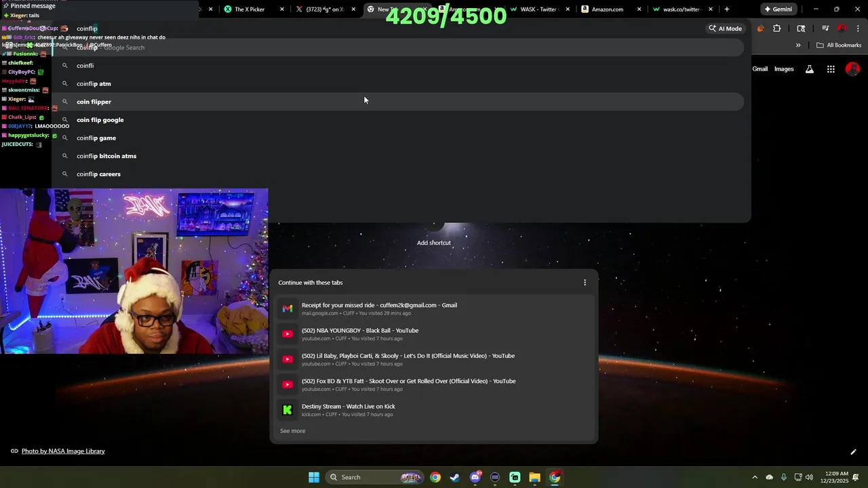Click the webcam video overlay
868x488 pixels.
click(134, 271)
